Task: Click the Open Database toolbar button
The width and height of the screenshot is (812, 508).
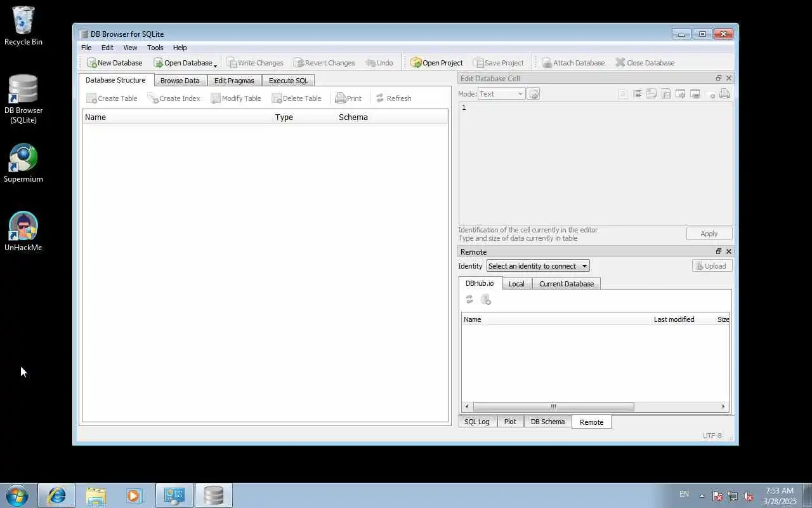Action: pos(183,63)
